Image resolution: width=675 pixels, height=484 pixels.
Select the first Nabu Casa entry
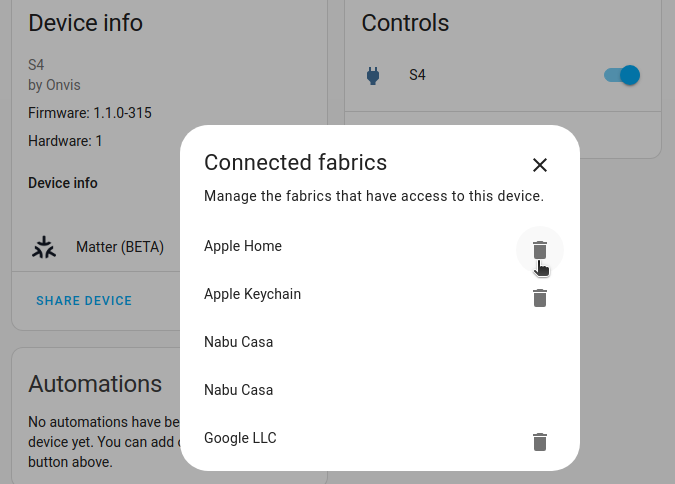coord(238,342)
